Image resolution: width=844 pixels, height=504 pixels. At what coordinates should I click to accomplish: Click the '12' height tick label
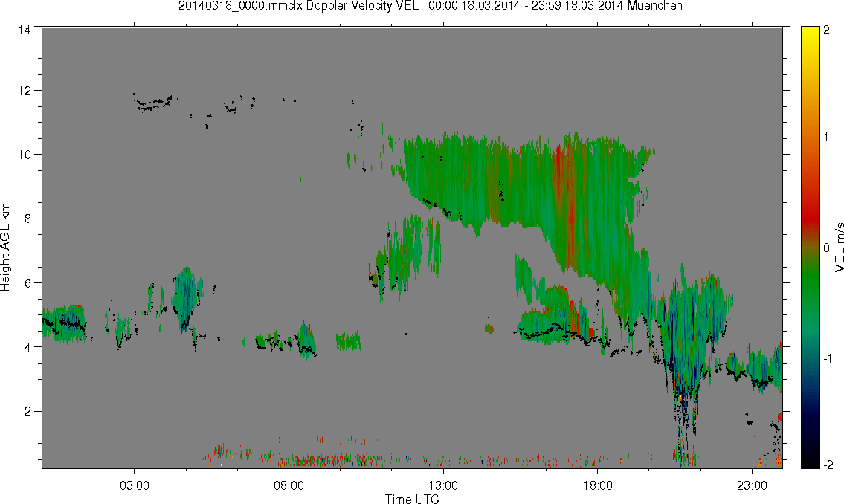(25, 91)
